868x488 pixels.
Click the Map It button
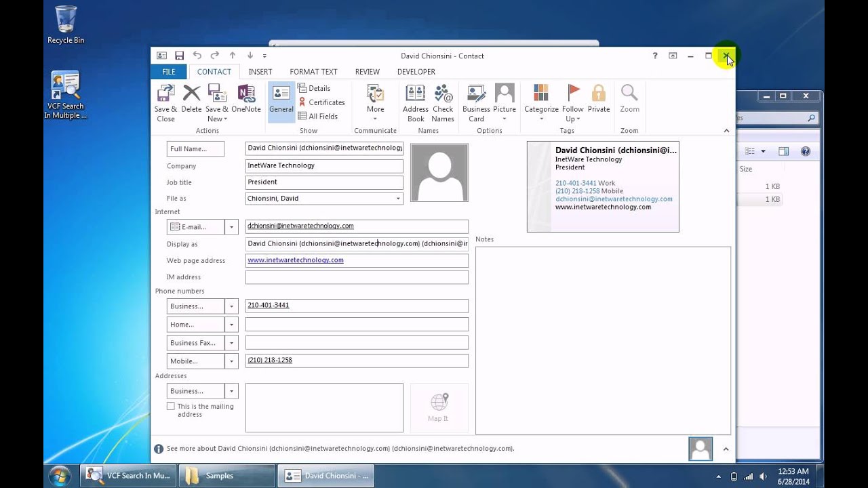click(439, 407)
